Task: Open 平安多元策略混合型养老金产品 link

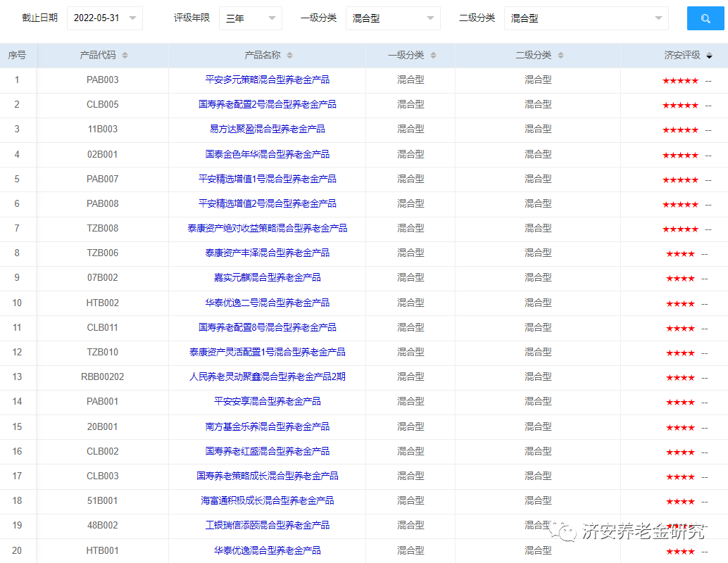Action: tap(268, 80)
